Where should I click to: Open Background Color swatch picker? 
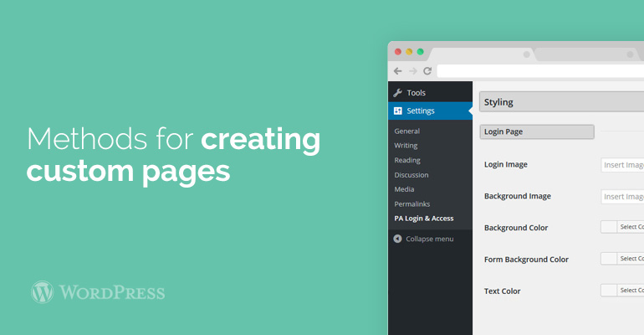[x=609, y=227]
